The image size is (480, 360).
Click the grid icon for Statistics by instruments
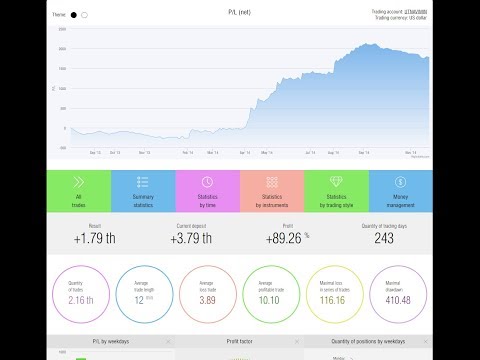pyautogui.click(x=272, y=182)
